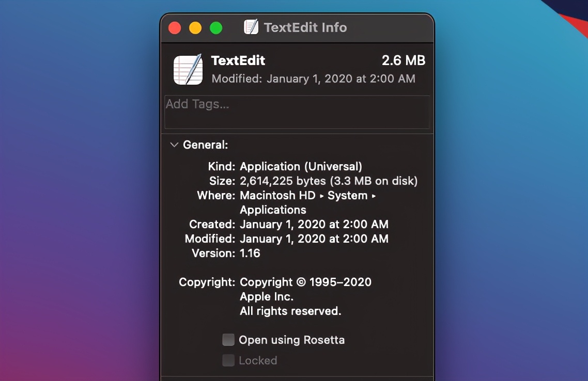This screenshot has height=381, width=588.
Task: Enable Open using Rosetta checkbox
Action: [x=228, y=340]
